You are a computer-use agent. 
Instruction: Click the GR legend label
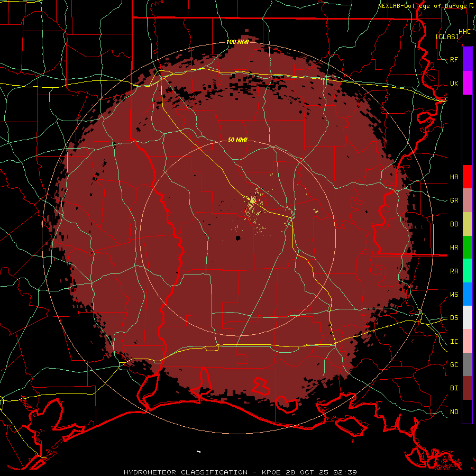point(454,200)
